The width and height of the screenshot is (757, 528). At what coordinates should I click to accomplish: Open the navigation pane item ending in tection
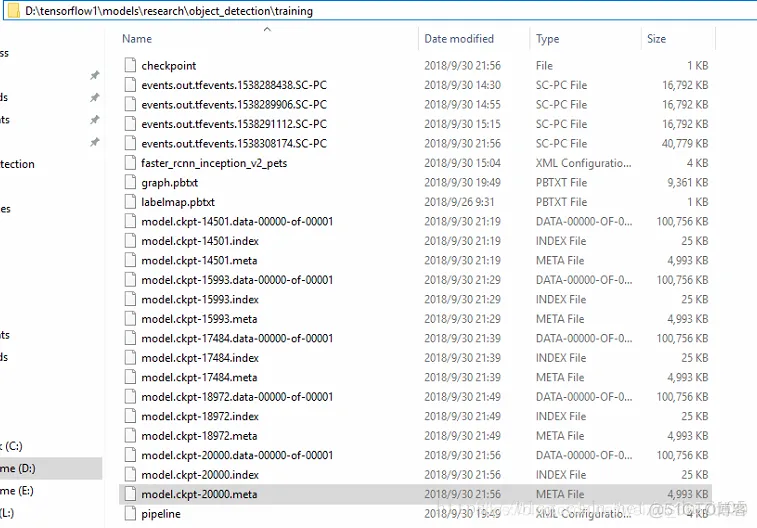tap(17, 164)
